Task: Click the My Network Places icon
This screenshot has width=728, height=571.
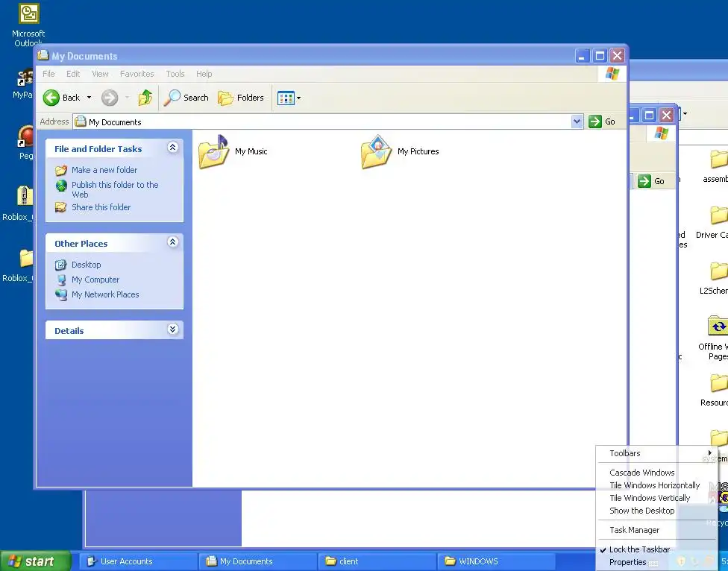Action: pos(61,294)
